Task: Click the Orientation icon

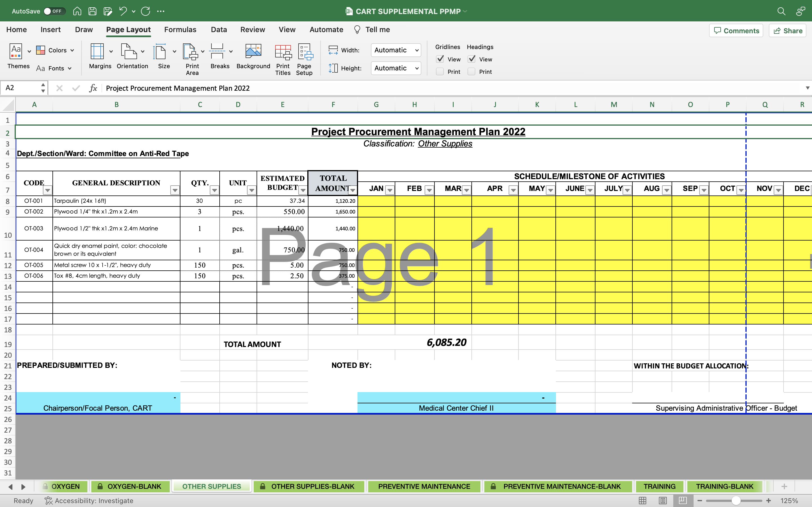Action: (x=129, y=52)
